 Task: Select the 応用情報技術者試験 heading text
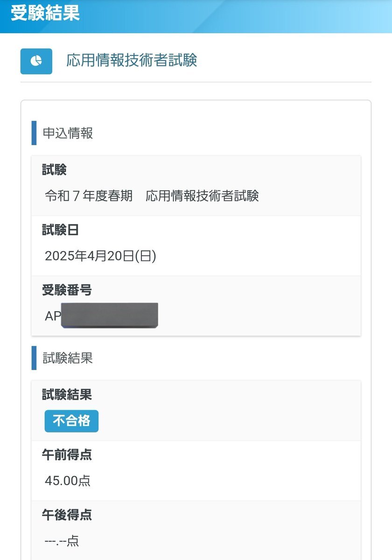click(132, 60)
